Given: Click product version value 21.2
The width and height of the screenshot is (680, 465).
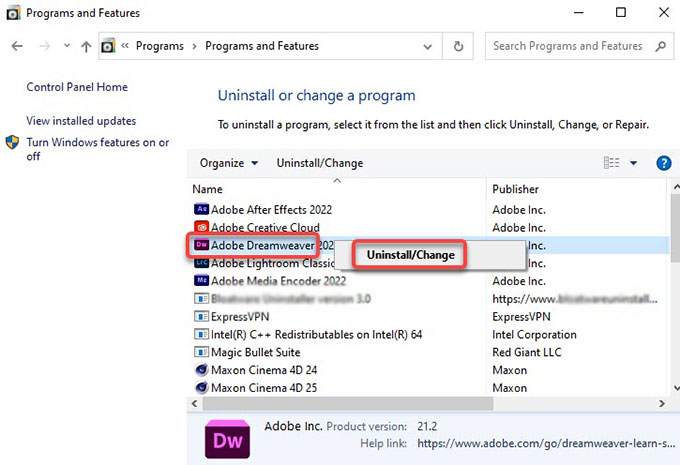Looking at the screenshot, I should (x=427, y=426).
